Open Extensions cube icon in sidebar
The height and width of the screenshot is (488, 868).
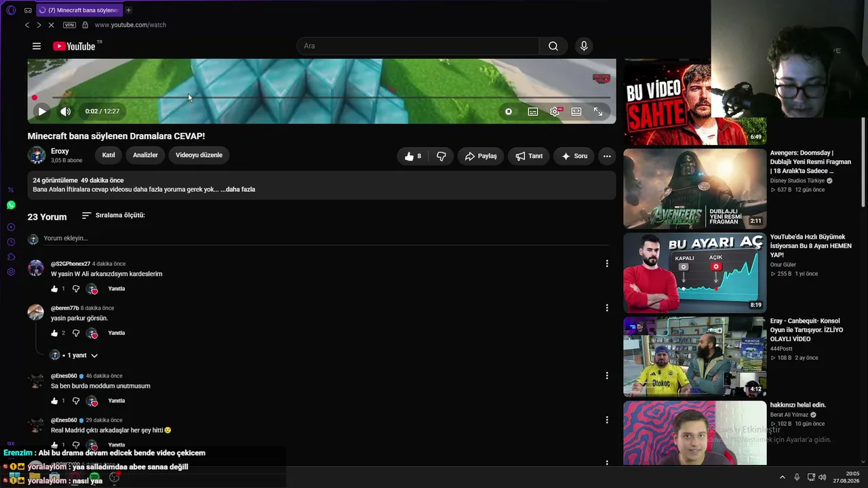pyautogui.click(x=11, y=257)
